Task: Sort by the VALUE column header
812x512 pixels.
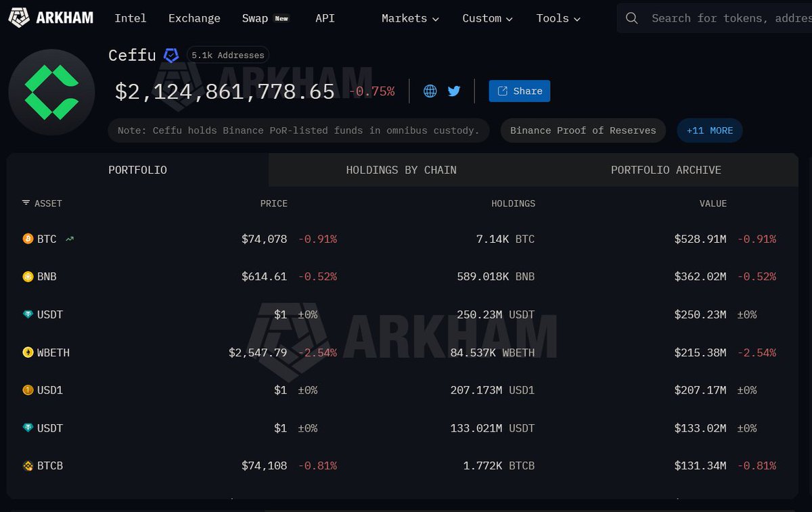Action: tap(713, 203)
